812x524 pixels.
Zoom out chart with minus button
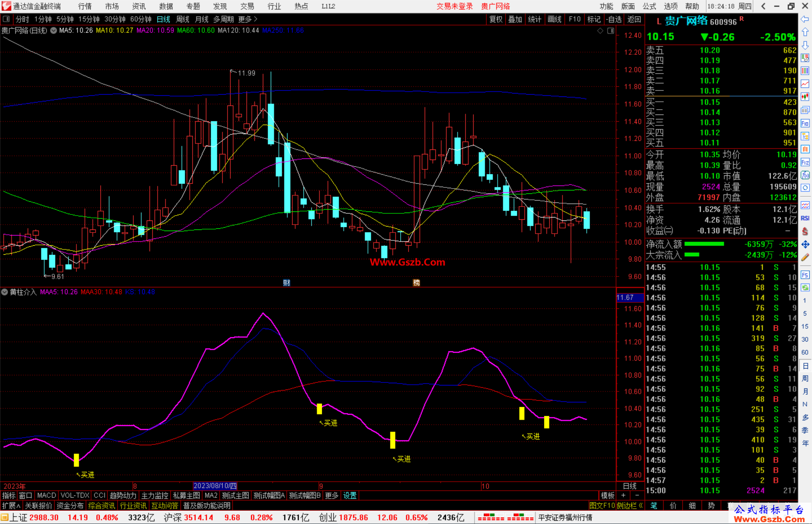pos(637,495)
